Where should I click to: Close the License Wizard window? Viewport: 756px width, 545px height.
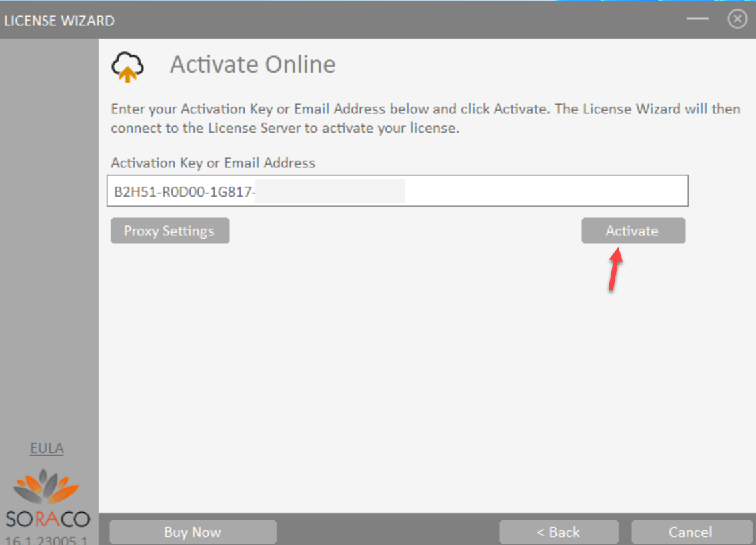click(737, 19)
